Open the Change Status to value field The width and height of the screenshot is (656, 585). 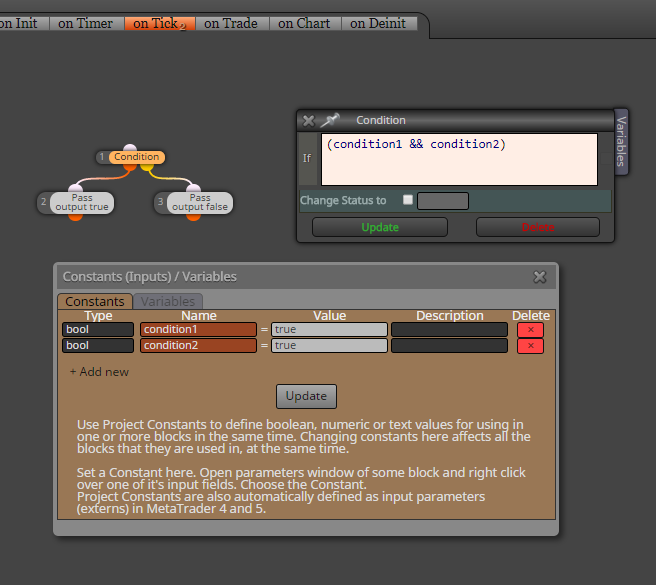pos(443,201)
